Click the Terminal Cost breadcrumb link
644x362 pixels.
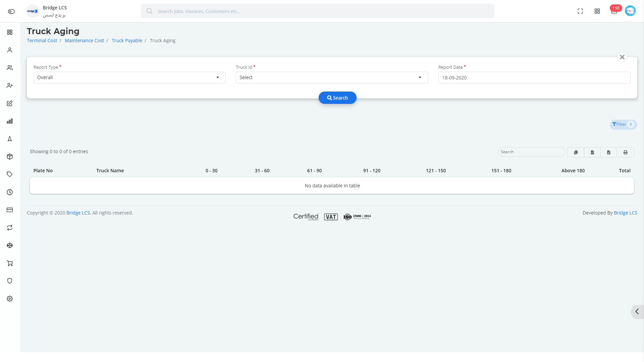tap(42, 41)
